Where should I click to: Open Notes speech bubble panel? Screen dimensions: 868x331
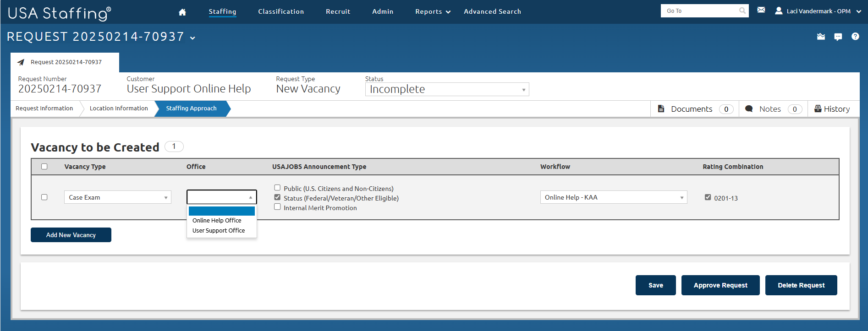(x=749, y=109)
